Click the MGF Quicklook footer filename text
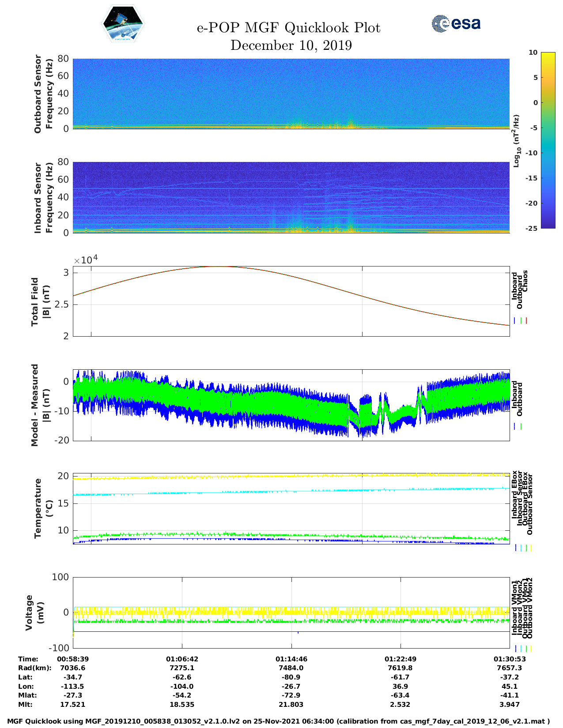Viewport: 563px width, 728px height. tap(278, 721)
